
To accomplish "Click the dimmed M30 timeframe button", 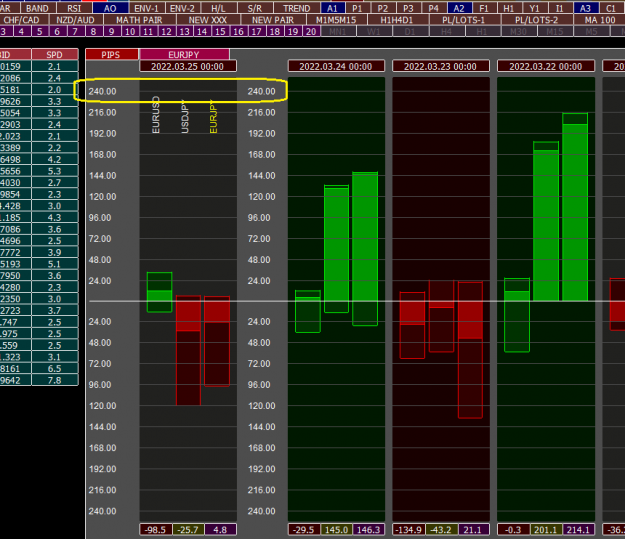I will pyautogui.click(x=519, y=31).
